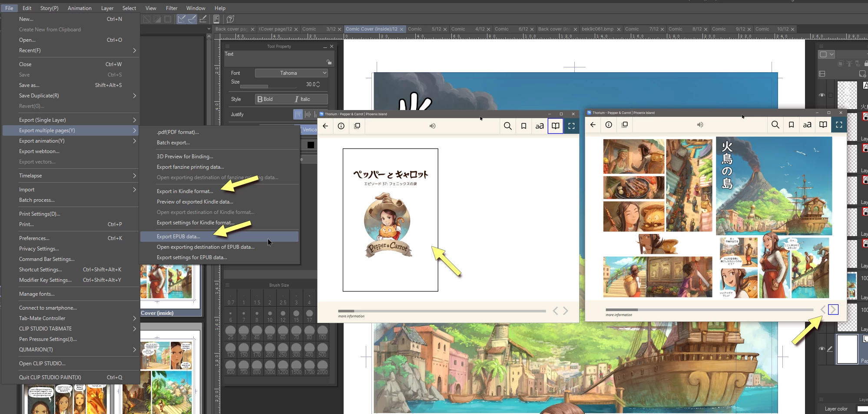Click the help question-mark icon in command bar

click(x=230, y=19)
